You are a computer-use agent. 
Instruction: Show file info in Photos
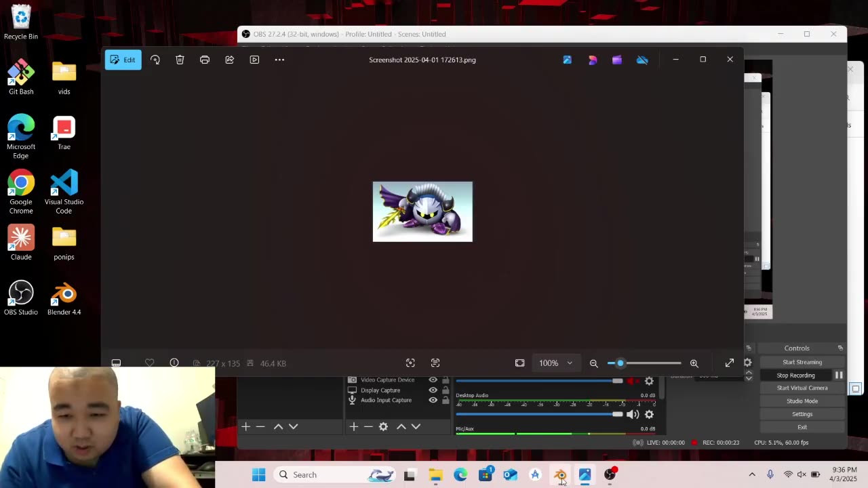point(174,363)
